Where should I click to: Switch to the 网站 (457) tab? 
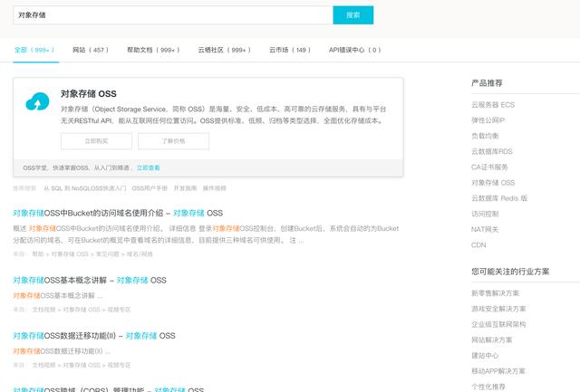coord(91,50)
